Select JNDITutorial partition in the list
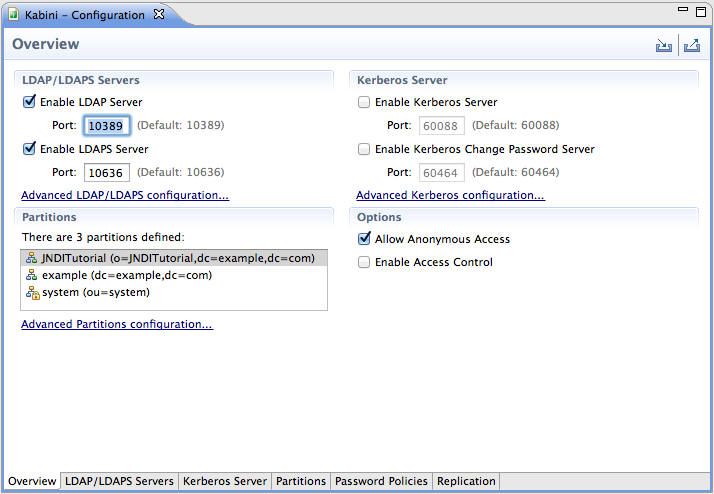714x494 pixels. coord(178,258)
